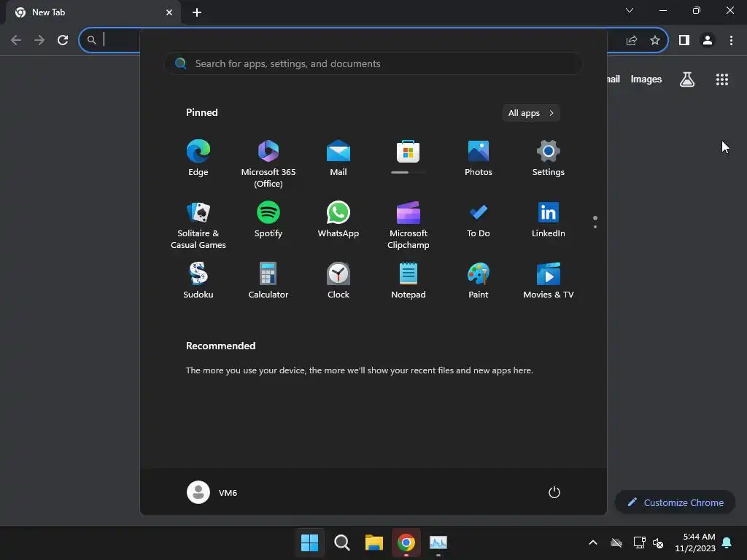This screenshot has height=560, width=747.
Task: Click the power button in Start menu
Action: click(554, 492)
